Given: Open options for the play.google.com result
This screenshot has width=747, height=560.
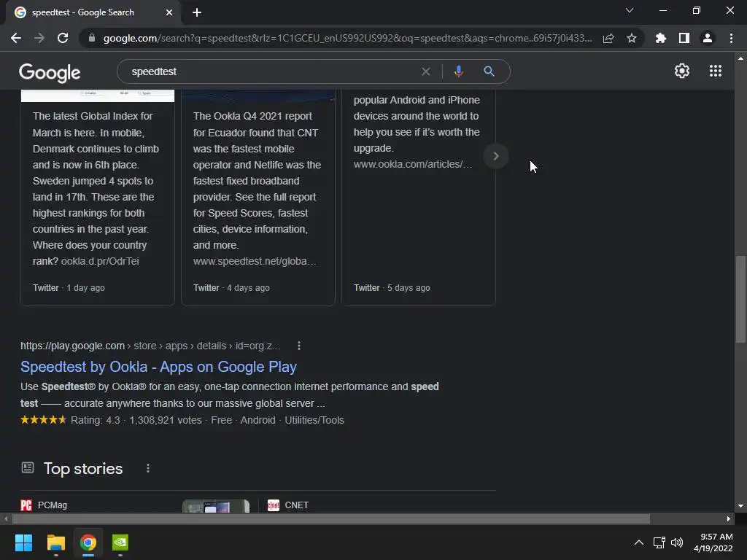Looking at the screenshot, I should coord(298,346).
